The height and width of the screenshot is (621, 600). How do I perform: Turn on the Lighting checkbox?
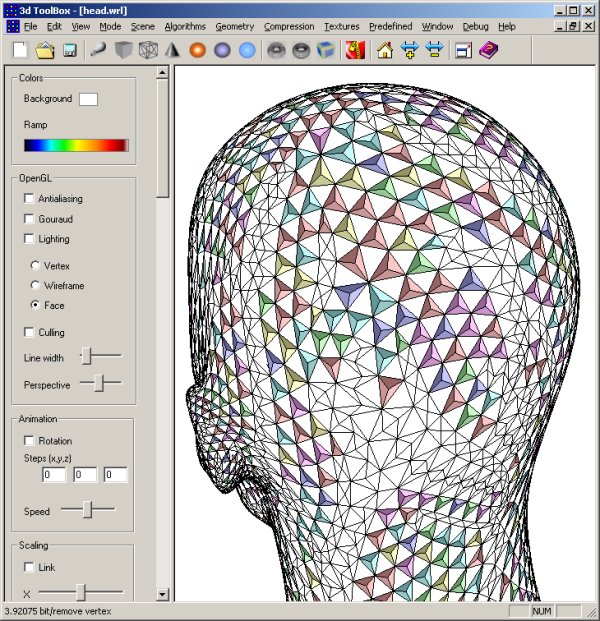[29, 239]
